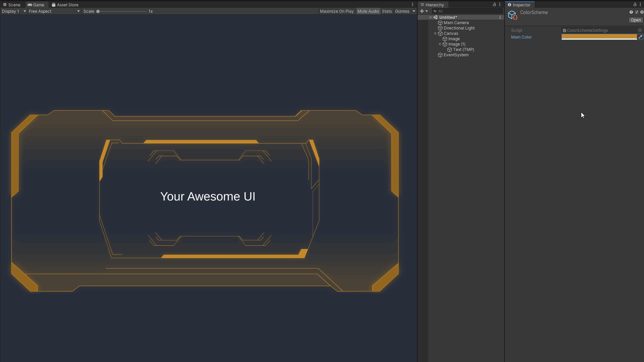The width and height of the screenshot is (644, 362).
Task: Click the Main Color eyedropper icon
Action: coord(640,37)
